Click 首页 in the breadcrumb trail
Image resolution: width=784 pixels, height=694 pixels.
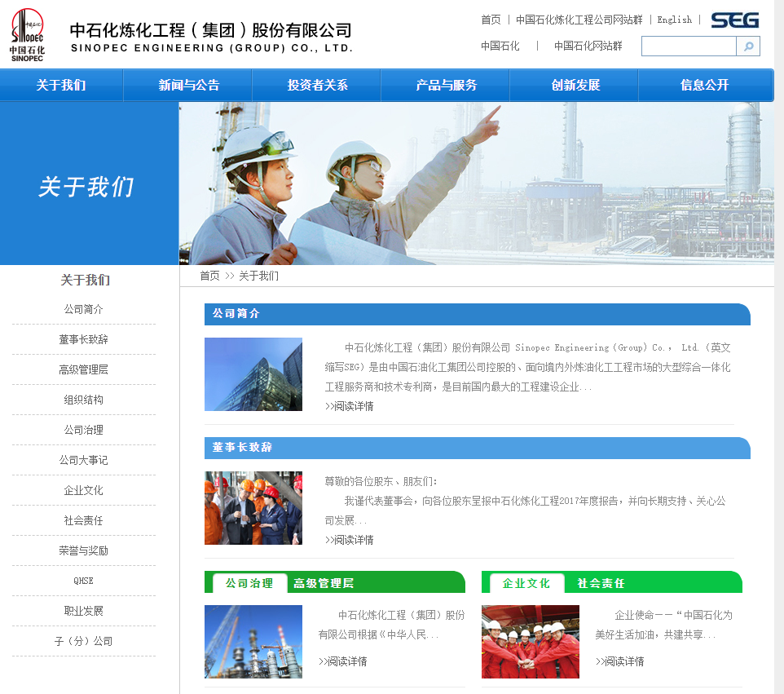[x=209, y=276]
